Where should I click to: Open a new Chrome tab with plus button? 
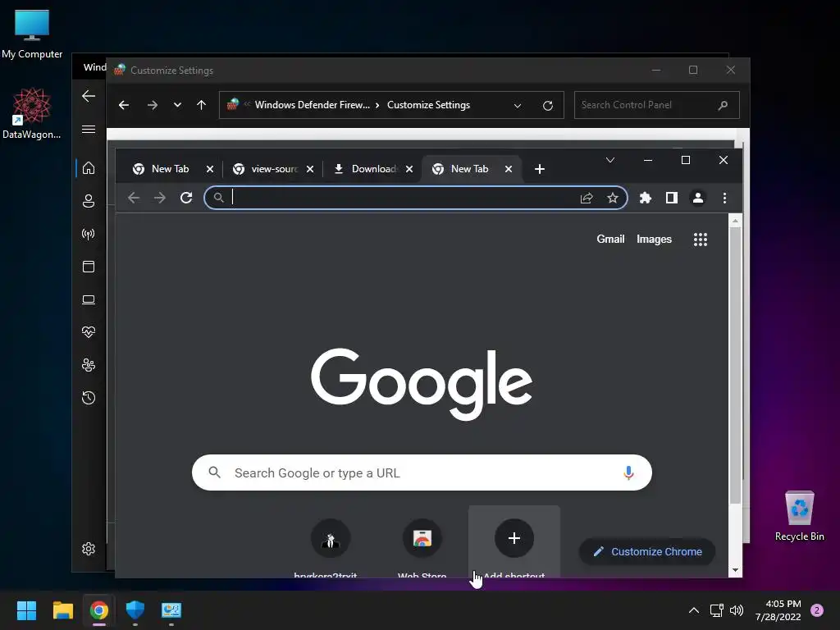[x=540, y=169]
